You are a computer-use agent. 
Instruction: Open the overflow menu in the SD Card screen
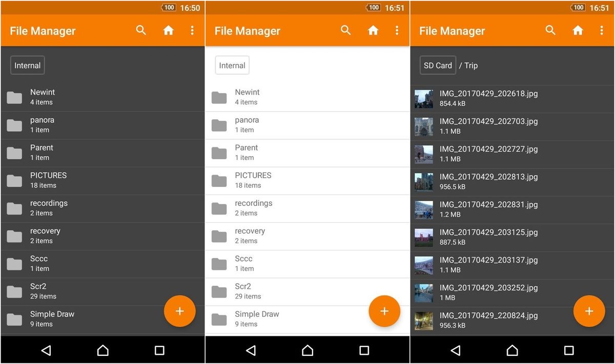(x=602, y=30)
